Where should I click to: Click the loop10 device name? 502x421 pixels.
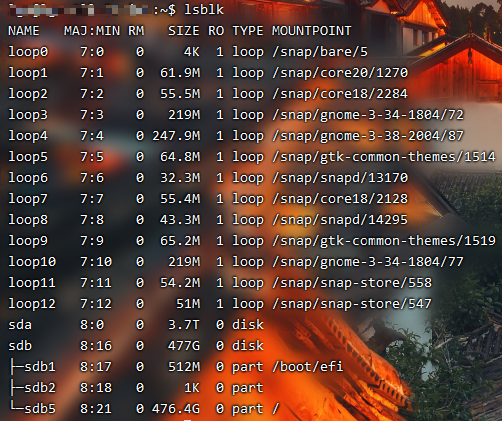click(32, 262)
